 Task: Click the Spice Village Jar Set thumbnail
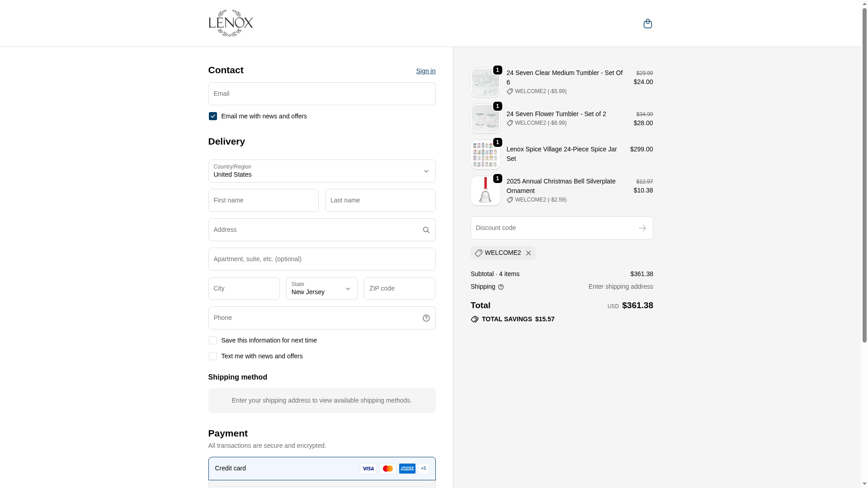tap(485, 155)
